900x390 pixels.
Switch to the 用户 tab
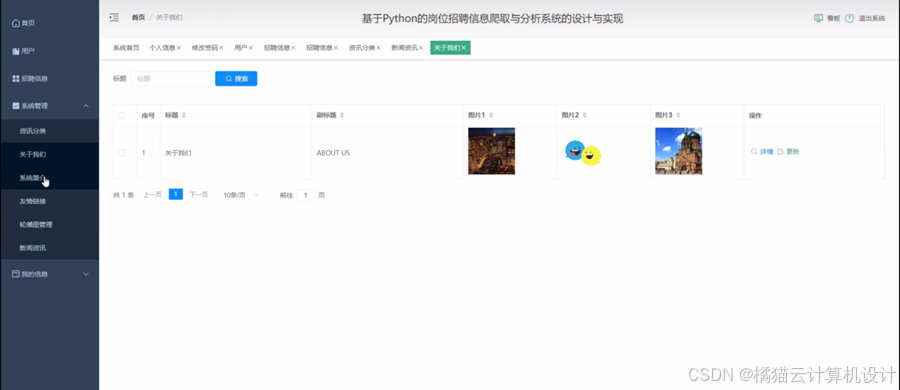(240, 48)
